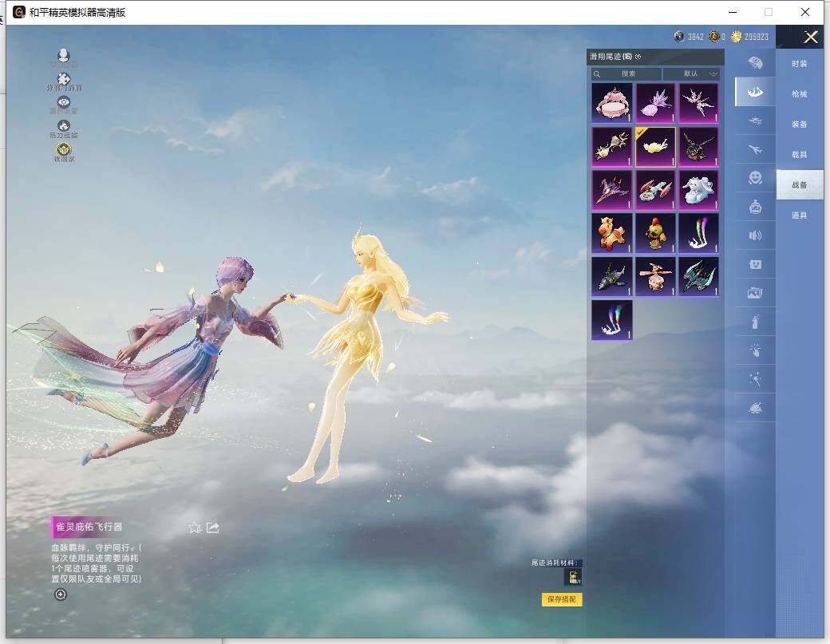
Task: Select the rainbow smoke trail in fourth row
Action: (699, 233)
